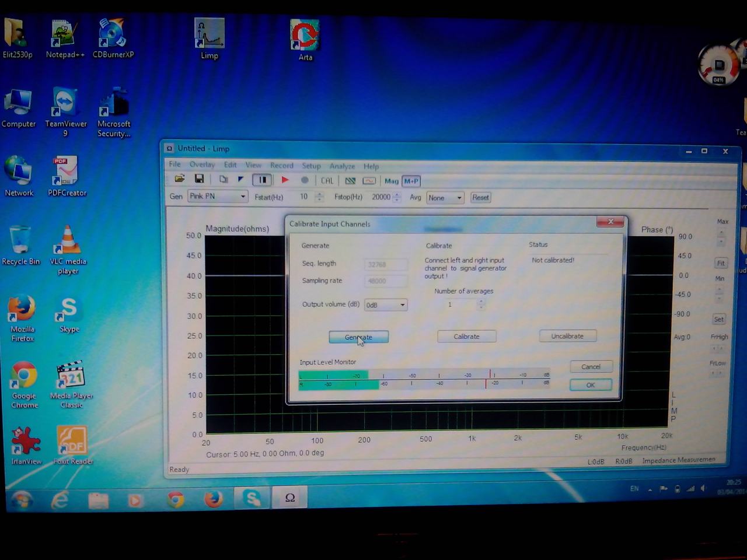747x560 pixels.
Task: Click the pause button in Limp toolbar
Action: coord(263,180)
